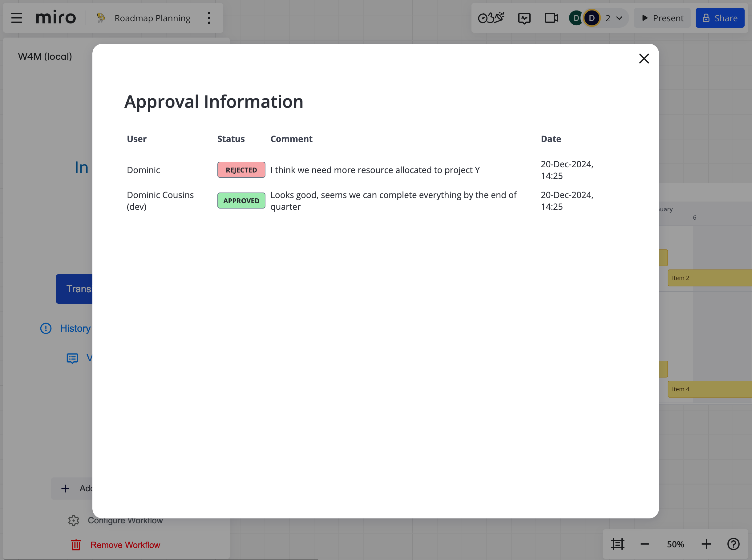
Task: Click the Configure Workflow gear icon
Action: coord(74,520)
